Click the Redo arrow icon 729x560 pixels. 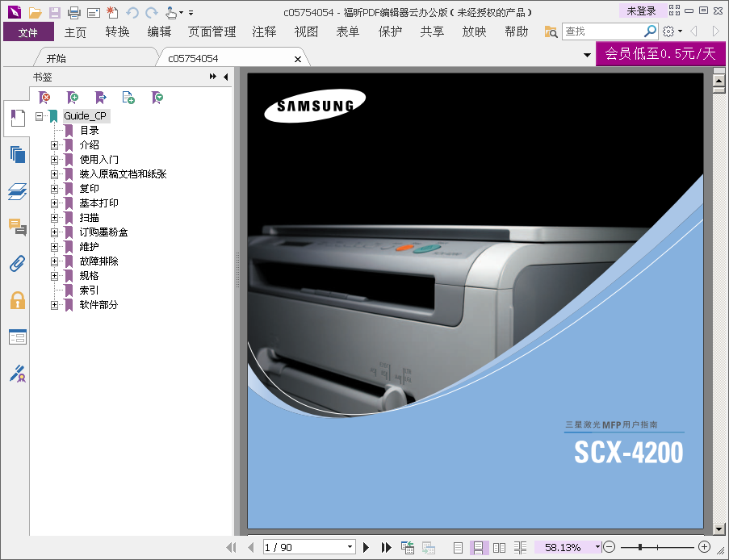[152, 13]
